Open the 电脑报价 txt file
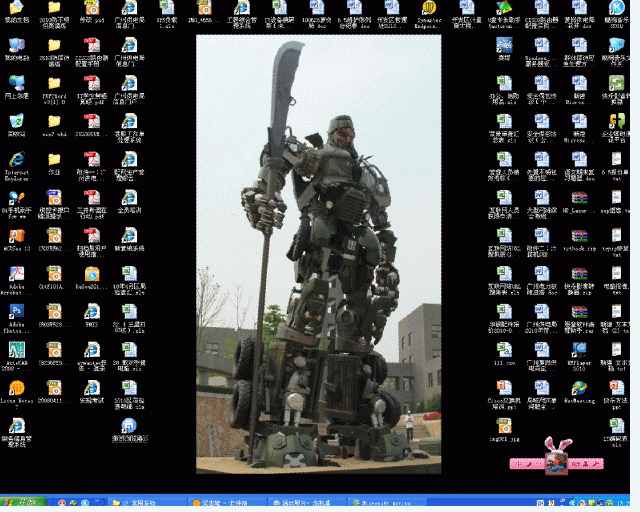 tap(616, 280)
